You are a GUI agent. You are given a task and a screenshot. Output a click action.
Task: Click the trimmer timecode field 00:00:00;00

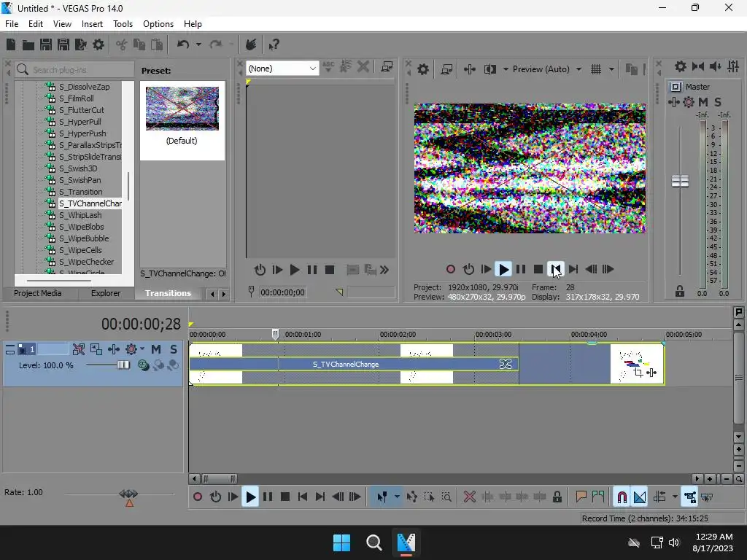pos(282,292)
